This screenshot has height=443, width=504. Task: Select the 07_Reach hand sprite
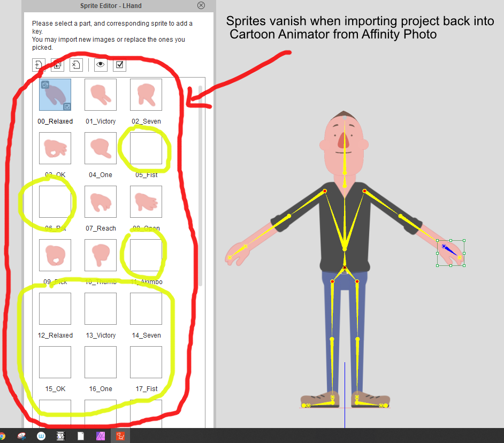pos(101,202)
